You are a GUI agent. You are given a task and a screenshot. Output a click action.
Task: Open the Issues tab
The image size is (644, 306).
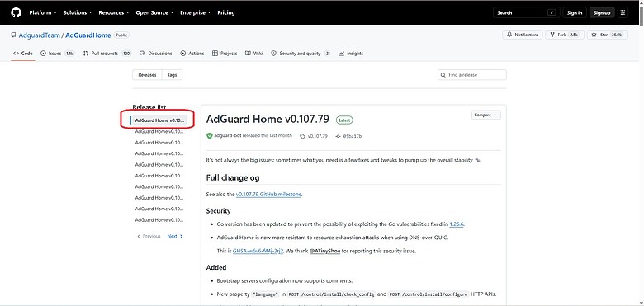pos(58,54)
